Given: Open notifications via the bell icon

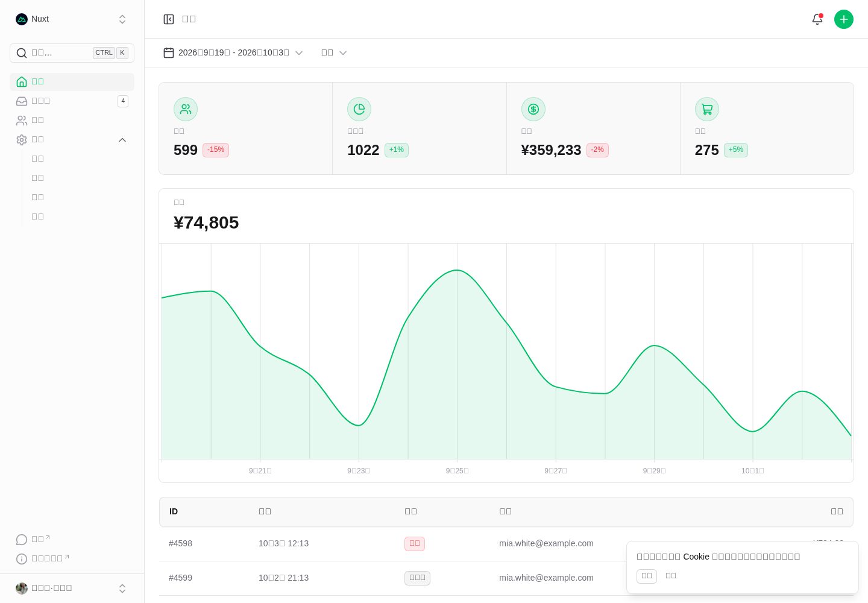Looking at the screenshot, I should coord(817,19).
